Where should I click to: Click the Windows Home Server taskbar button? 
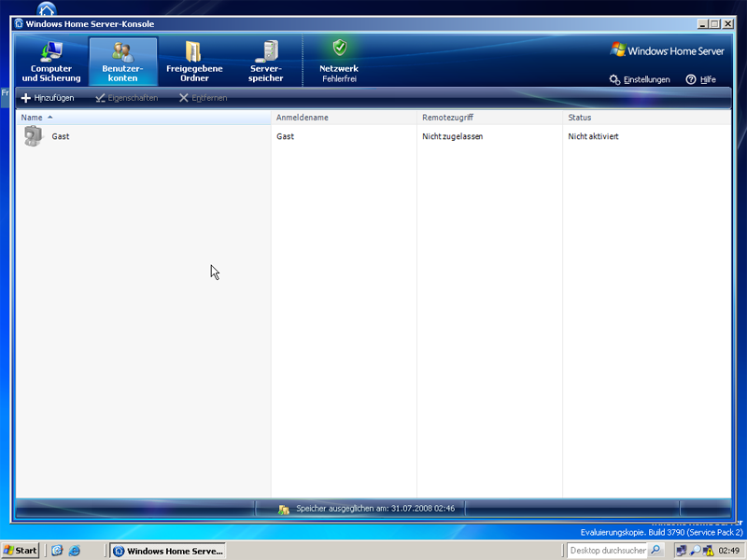(168, 551)
